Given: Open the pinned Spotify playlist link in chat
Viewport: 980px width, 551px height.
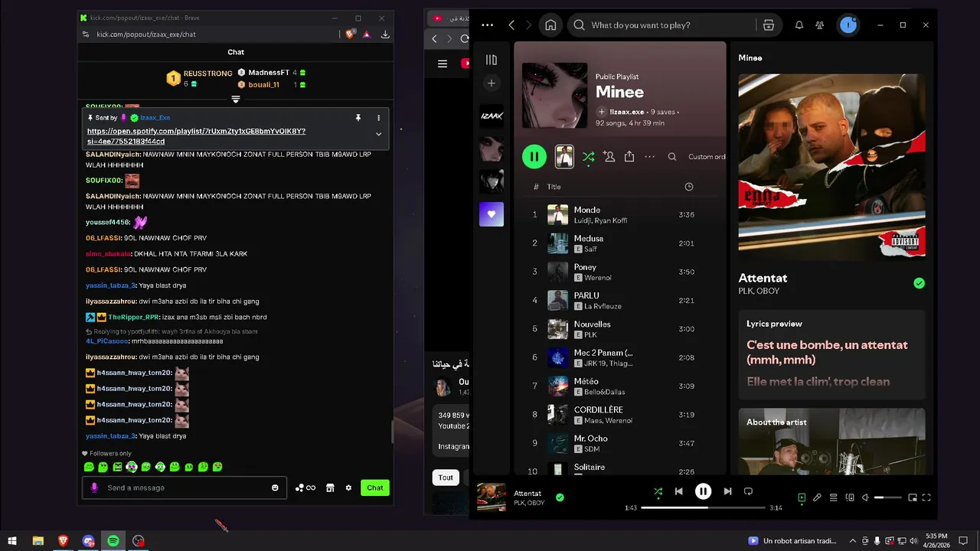Looking at the screenshot, I should (196, 136).
